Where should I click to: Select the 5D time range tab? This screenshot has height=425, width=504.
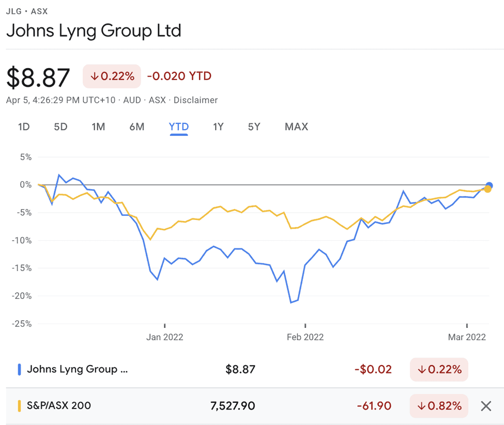(60, 127)
